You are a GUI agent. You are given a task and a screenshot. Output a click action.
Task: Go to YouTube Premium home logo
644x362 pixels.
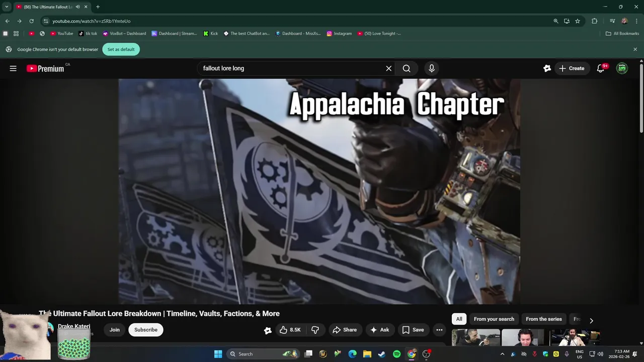click(45, 68)
